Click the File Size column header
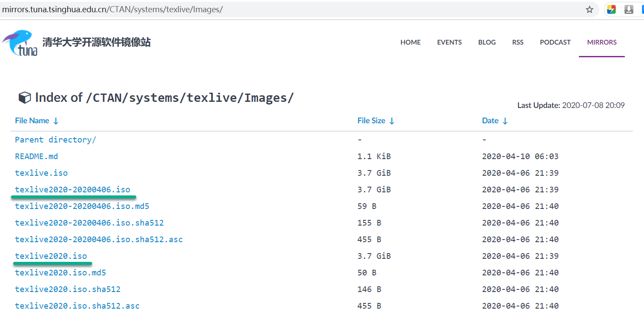The width and height of the screenshot is (644, 320). click(371, 121)
